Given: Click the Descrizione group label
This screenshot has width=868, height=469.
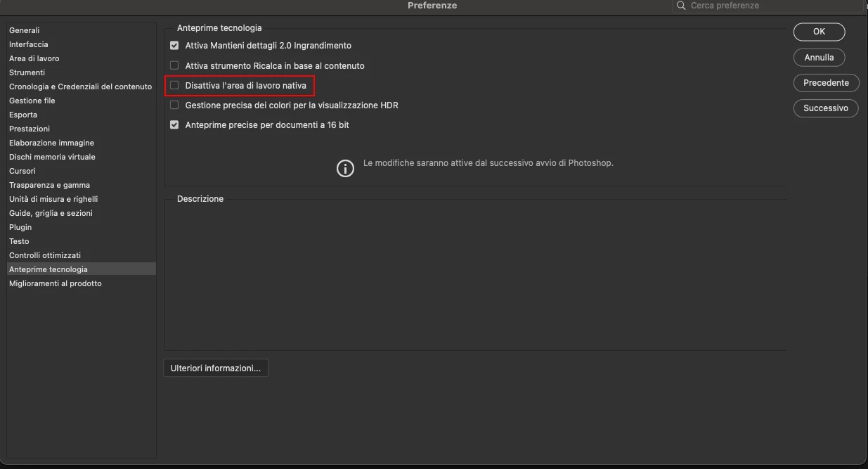Looking at the screenshot, I should 200,199.
